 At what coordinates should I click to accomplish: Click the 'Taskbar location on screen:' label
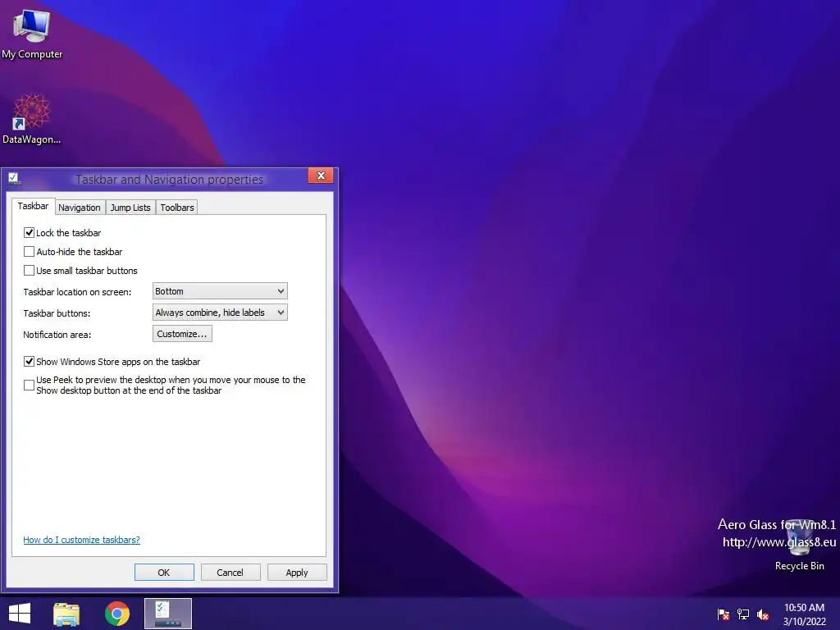pos(77,292)
